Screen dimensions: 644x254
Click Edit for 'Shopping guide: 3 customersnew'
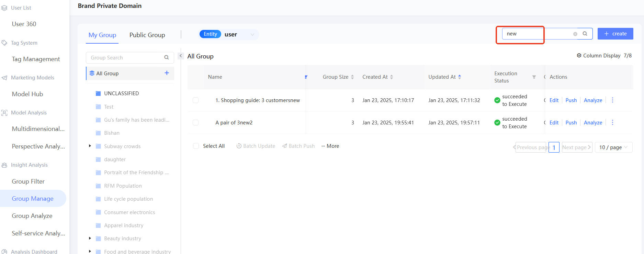[554, 100]
